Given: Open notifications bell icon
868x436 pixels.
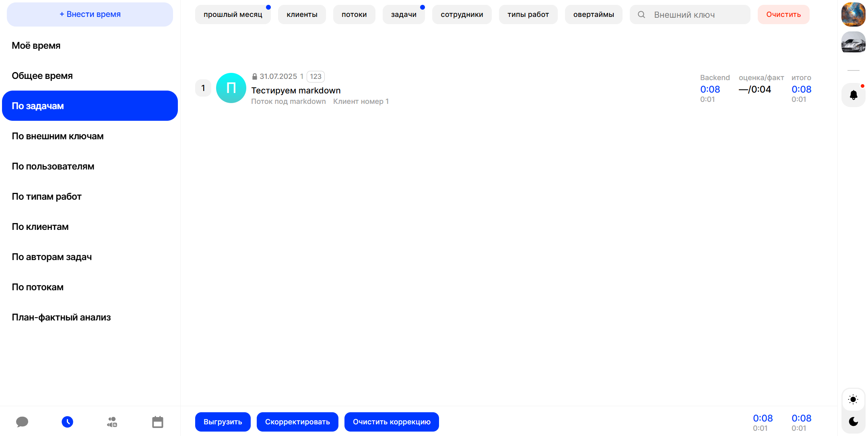Looking at the screenshot, I should (x=853, y=95).
